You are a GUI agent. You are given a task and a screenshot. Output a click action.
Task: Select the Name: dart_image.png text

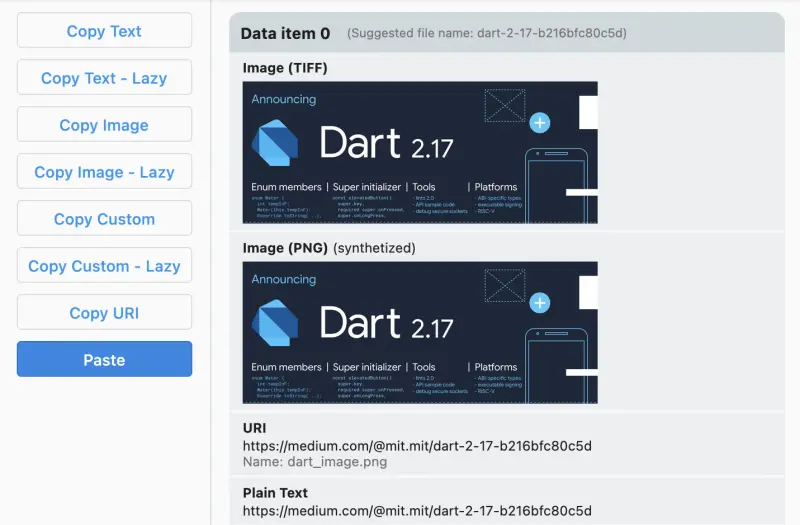(x=315, y=462)
